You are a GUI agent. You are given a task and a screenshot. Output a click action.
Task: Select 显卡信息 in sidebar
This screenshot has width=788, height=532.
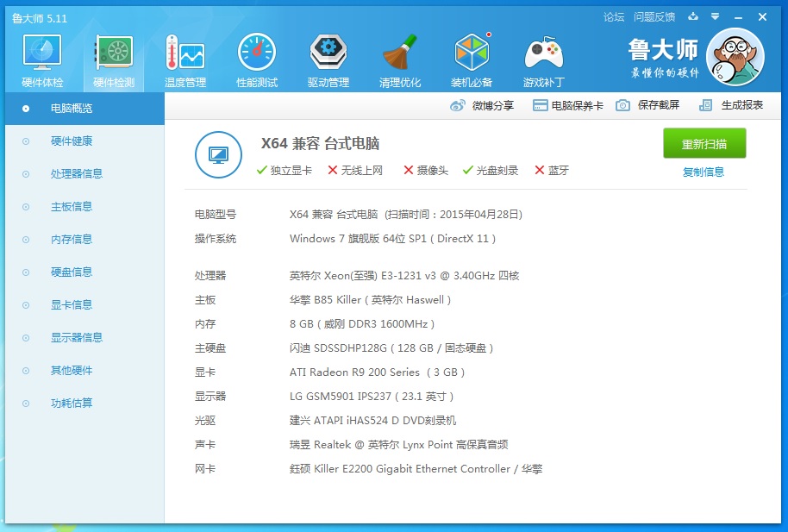pos(85,304)
